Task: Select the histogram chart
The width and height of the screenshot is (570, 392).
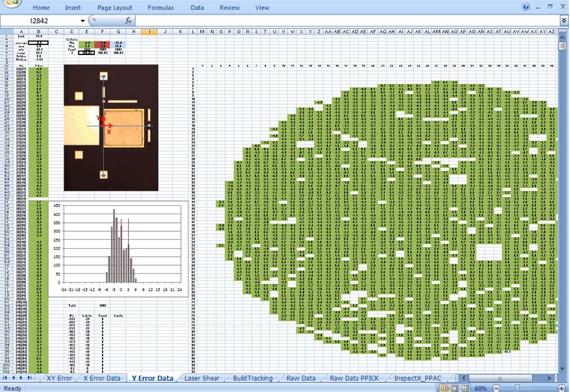Action: point(118,249)
